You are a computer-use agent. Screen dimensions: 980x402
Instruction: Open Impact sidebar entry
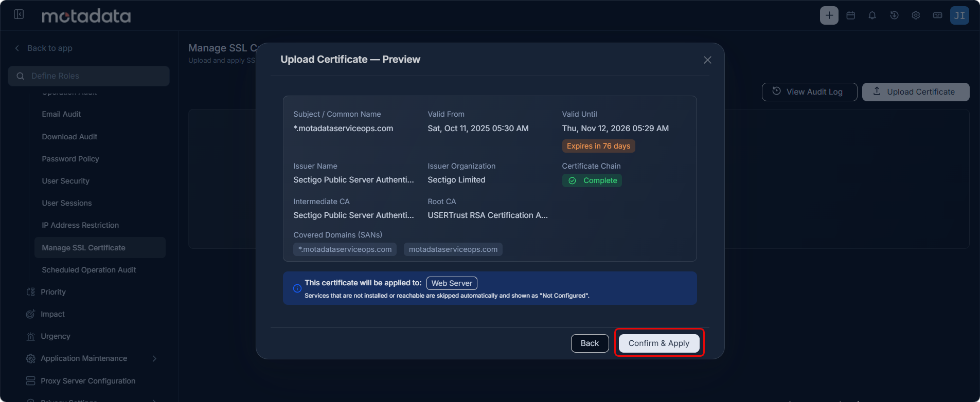(x=52, y=314)
